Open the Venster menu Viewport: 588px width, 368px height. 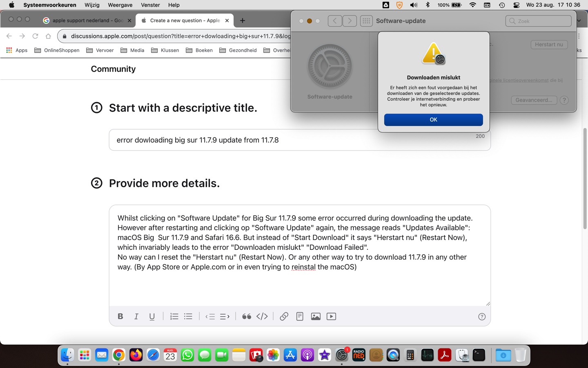coord(150,5)
